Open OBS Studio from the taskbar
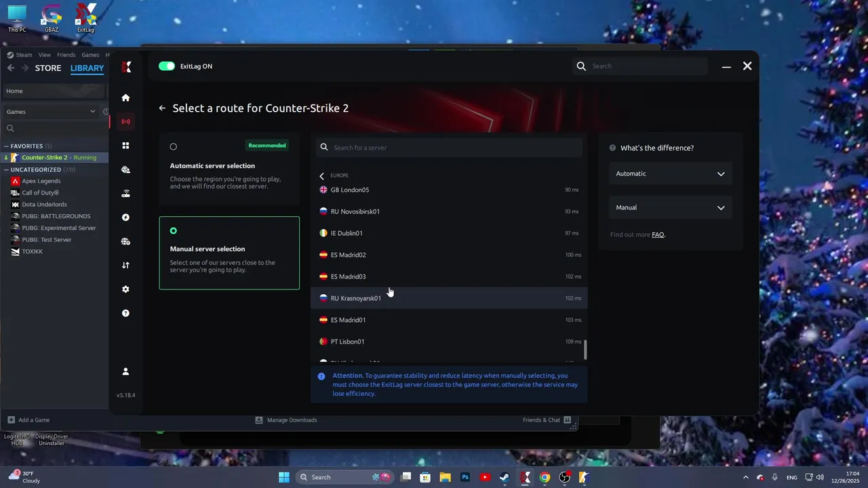Viewport: 868px width, 488px height. (565, 477)
